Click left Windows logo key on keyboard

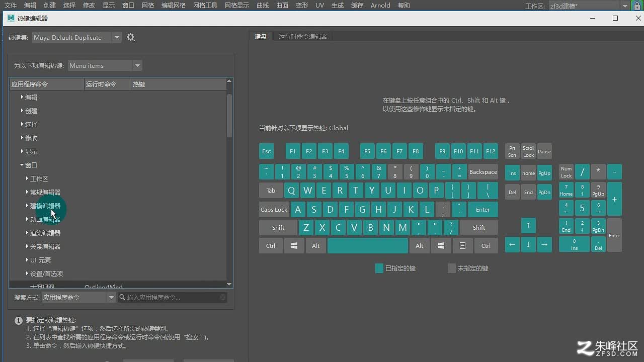294,246
